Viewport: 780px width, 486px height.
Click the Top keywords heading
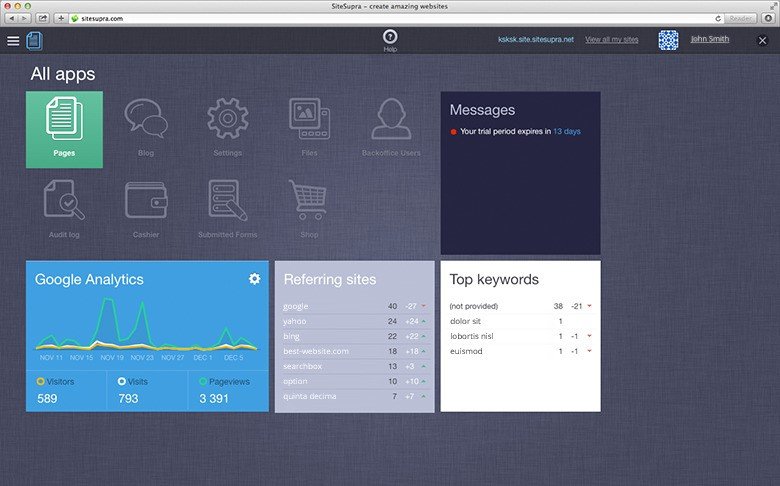[494, 280]
